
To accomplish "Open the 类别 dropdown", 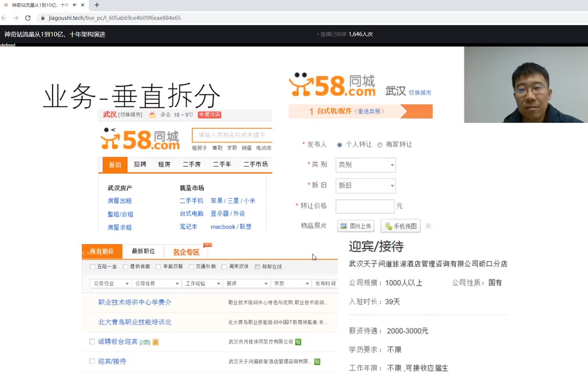I will click(365, 165).
